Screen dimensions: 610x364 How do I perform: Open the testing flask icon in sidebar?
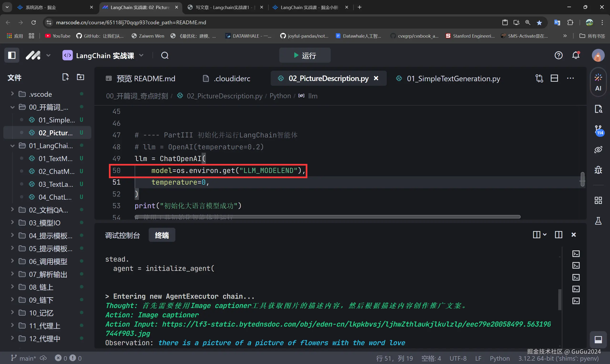tap(598, 221)
